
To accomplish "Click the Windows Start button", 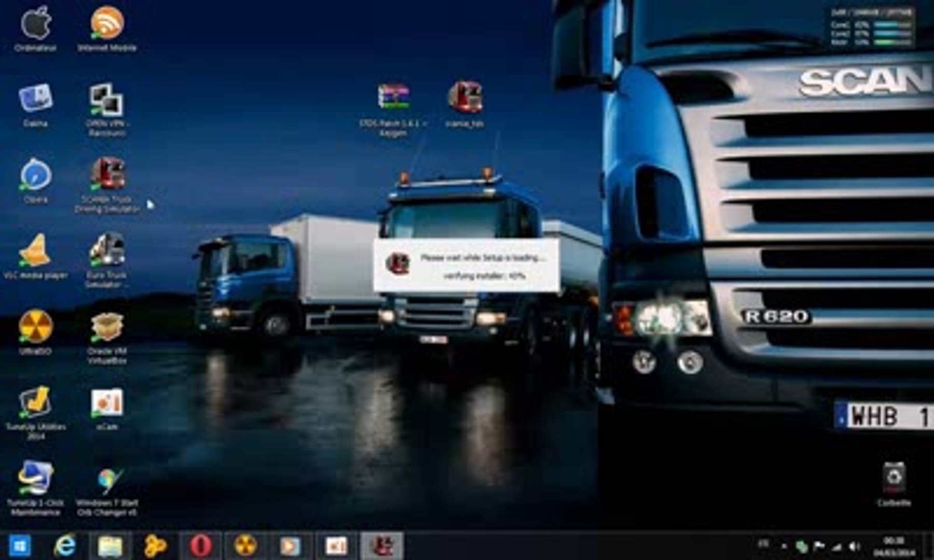I will pyautogui.click(x=20, y=545).
